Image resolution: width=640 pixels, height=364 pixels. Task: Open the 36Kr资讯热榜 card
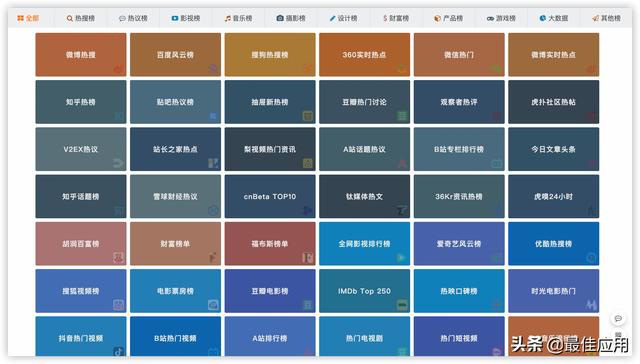point(459,196)
